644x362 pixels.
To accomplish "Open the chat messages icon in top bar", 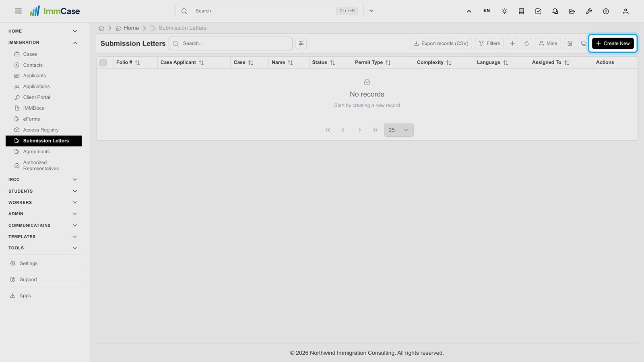I will pos(555,11).
